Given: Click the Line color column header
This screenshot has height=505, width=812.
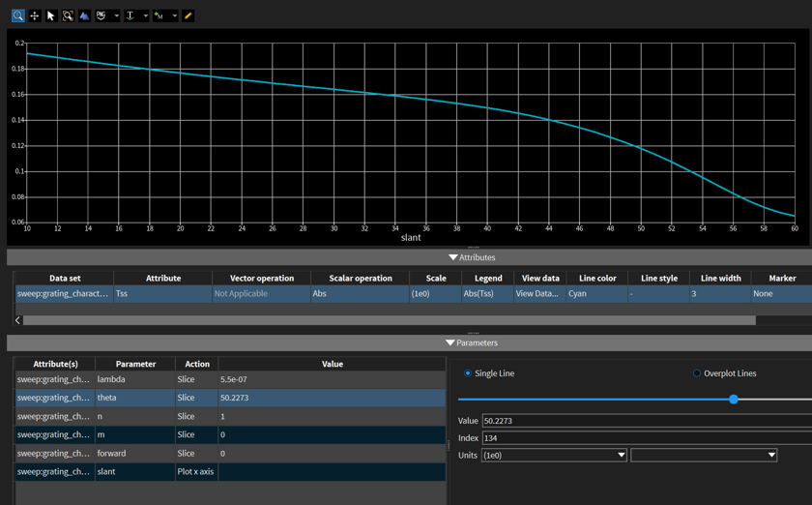Looking at the screenshot, I should tap(597, 278).
